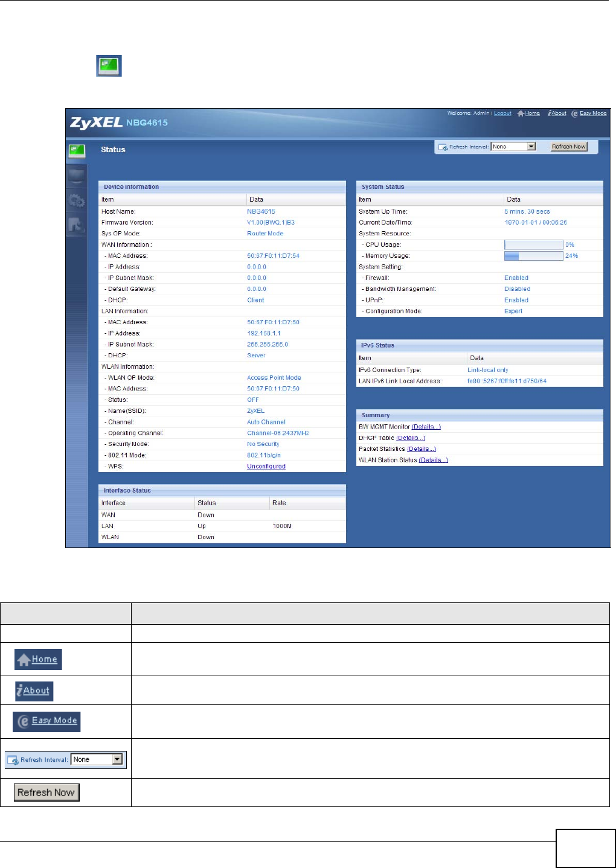Image resolution: width=616 pixels, height=868 pixels.
Task: Click SSID name ZyXEL value
Action: (255, 410)
